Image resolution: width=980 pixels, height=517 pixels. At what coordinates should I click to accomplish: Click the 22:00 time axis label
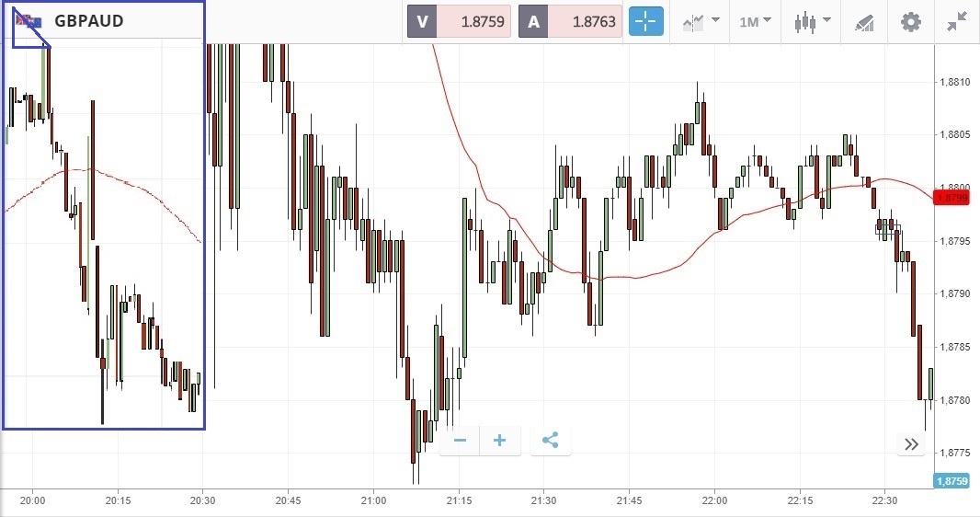coord(713,500)
